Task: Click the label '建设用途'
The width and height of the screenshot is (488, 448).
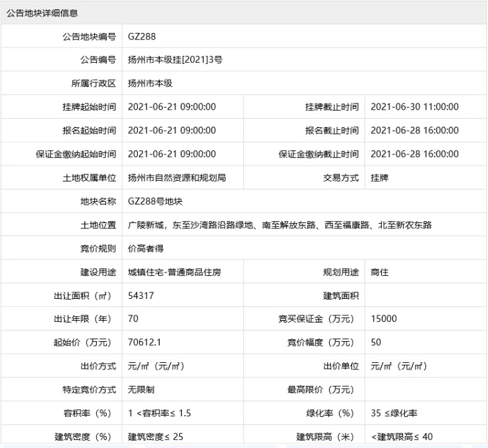Action: click(x=98, y=272)
